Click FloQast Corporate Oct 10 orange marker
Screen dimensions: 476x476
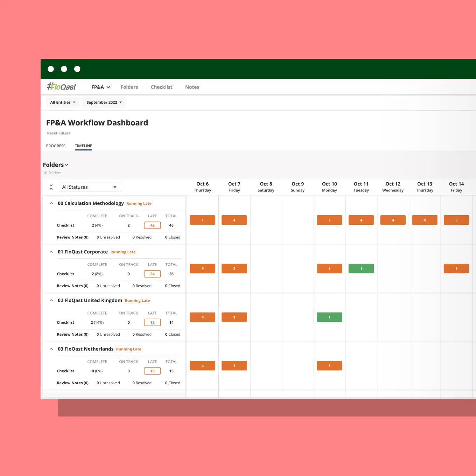[329, 268]
